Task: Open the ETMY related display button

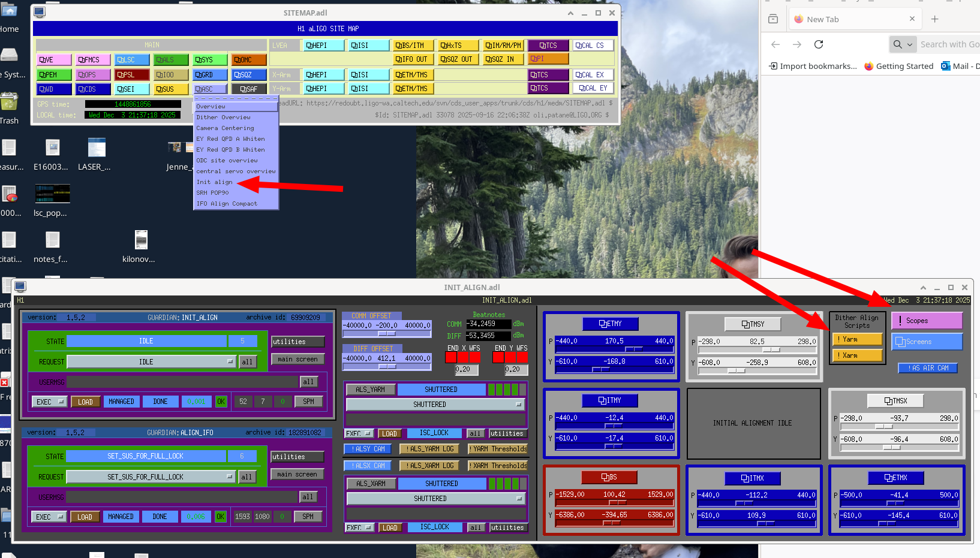Action: 610,324
